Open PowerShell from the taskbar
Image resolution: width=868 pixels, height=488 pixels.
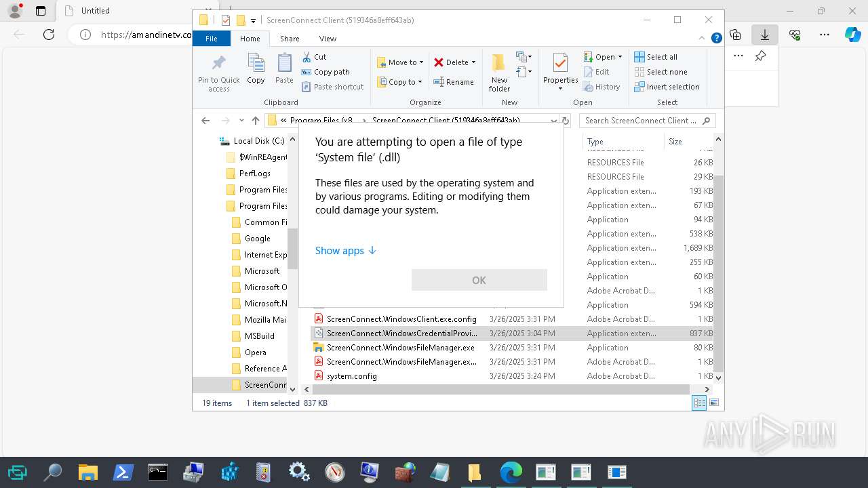pyautogui.click(x=123, y=472)
